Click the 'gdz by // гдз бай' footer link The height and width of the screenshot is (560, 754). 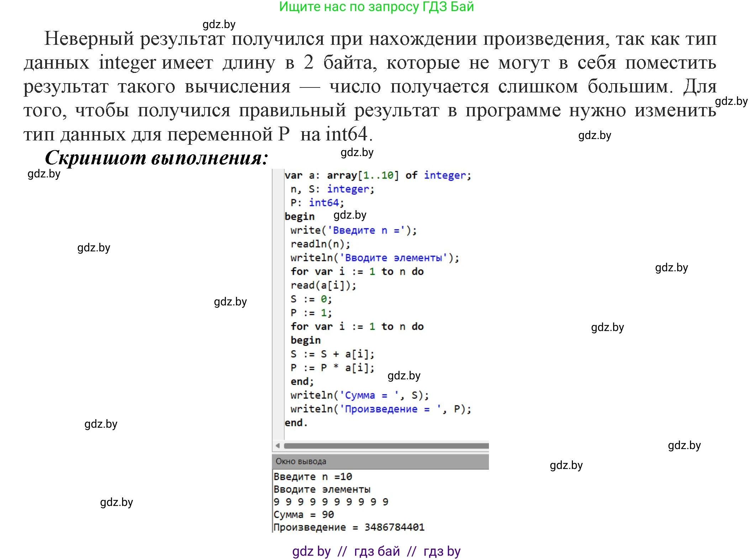(x=377, y=551)
